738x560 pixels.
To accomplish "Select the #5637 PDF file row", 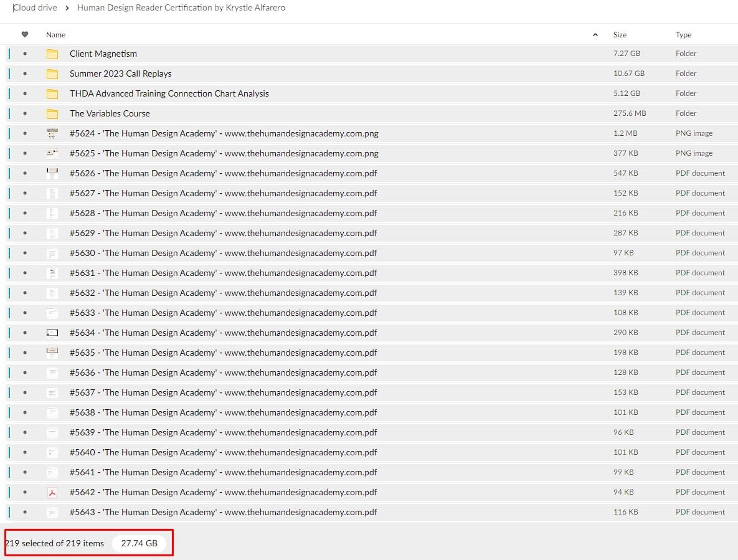I will [223, 392].
